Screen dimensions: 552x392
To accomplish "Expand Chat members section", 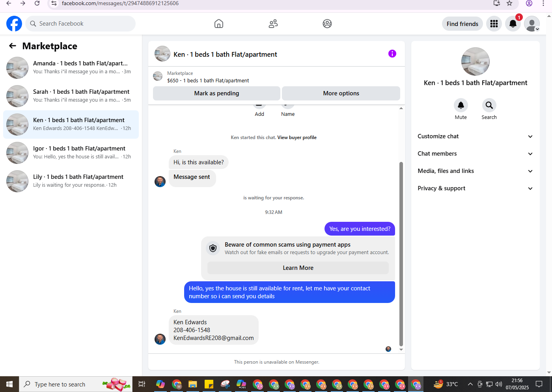I will 475,154.
